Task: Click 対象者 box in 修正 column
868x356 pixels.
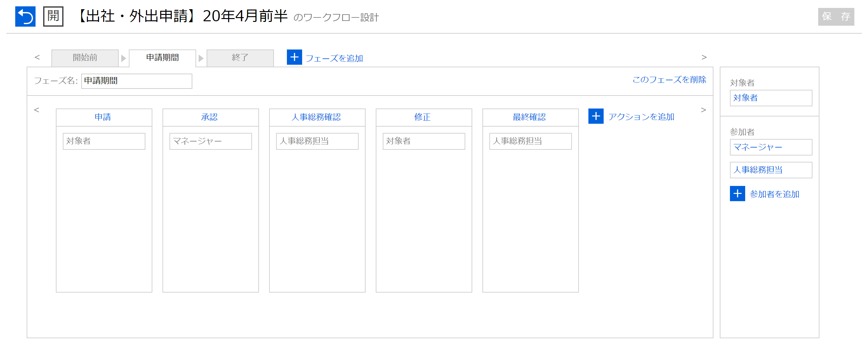Action: pos(424,141)
